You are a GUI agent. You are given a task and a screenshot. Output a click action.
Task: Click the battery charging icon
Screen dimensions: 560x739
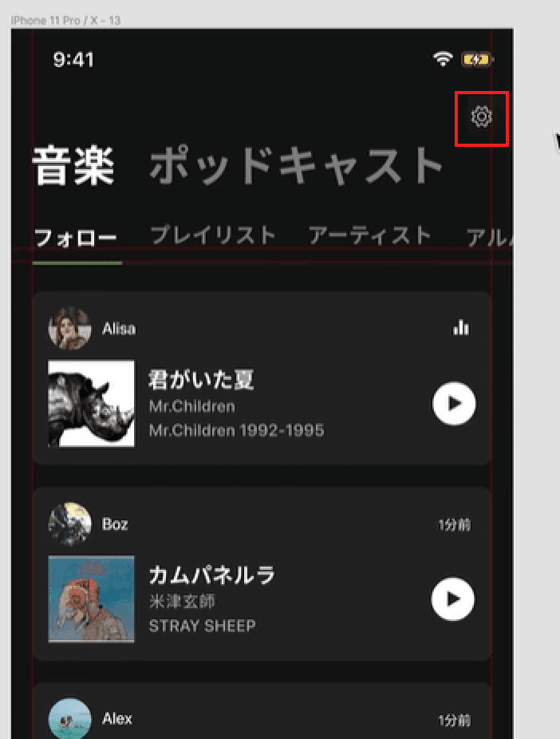(x=477, y=59)
